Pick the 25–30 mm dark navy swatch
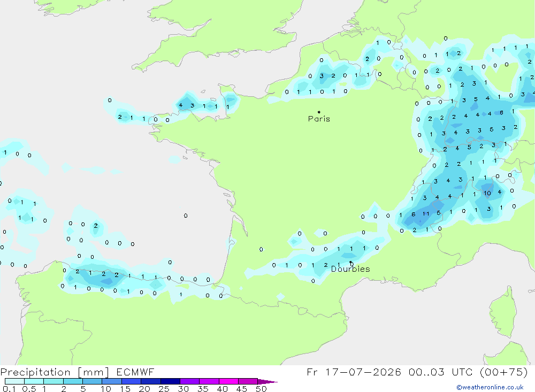Screen dimensions: 535x392 click(170, 381)
